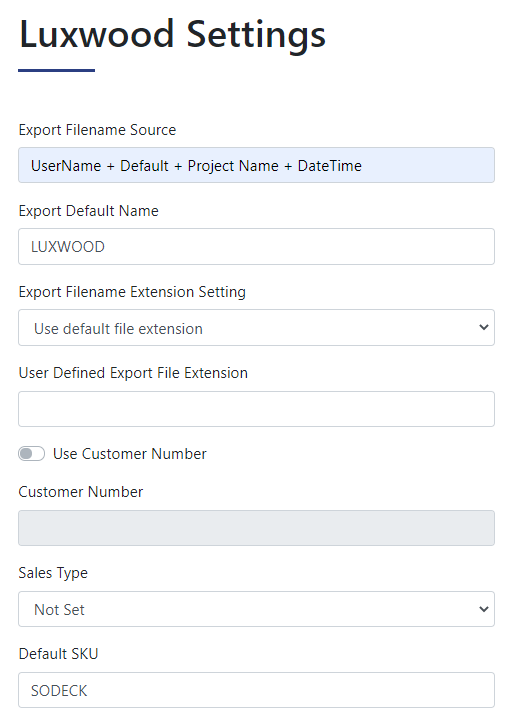Click the "Customer Number" field label

pos(80,492)
